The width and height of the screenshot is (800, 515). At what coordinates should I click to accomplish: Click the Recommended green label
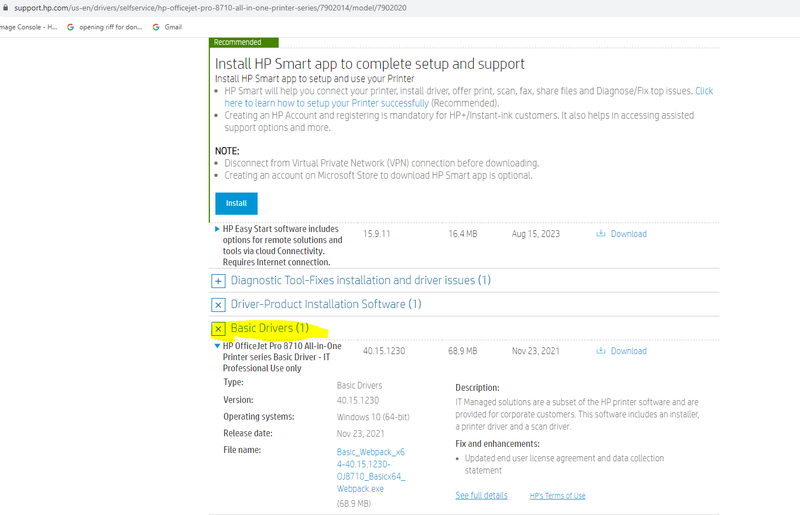[243, 42]
